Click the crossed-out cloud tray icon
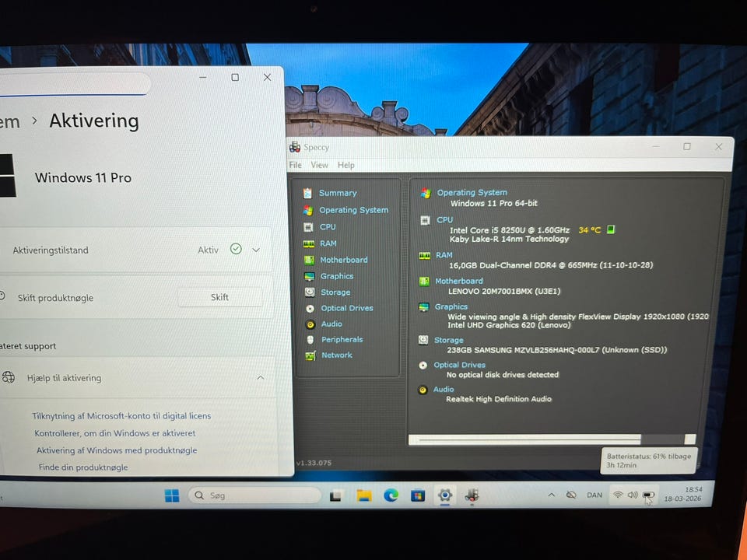 (571, 495)
